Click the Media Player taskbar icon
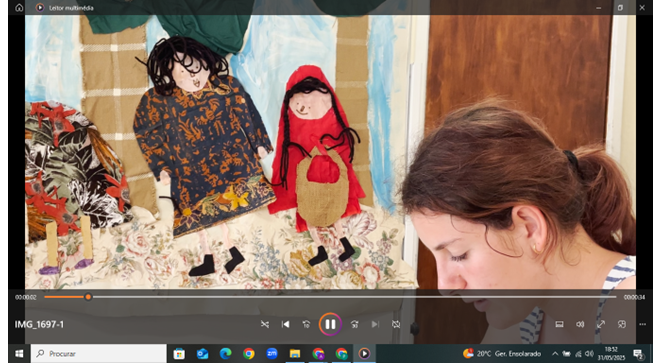The width and height of the screenshot is (657, 363). tap(364, 353)
